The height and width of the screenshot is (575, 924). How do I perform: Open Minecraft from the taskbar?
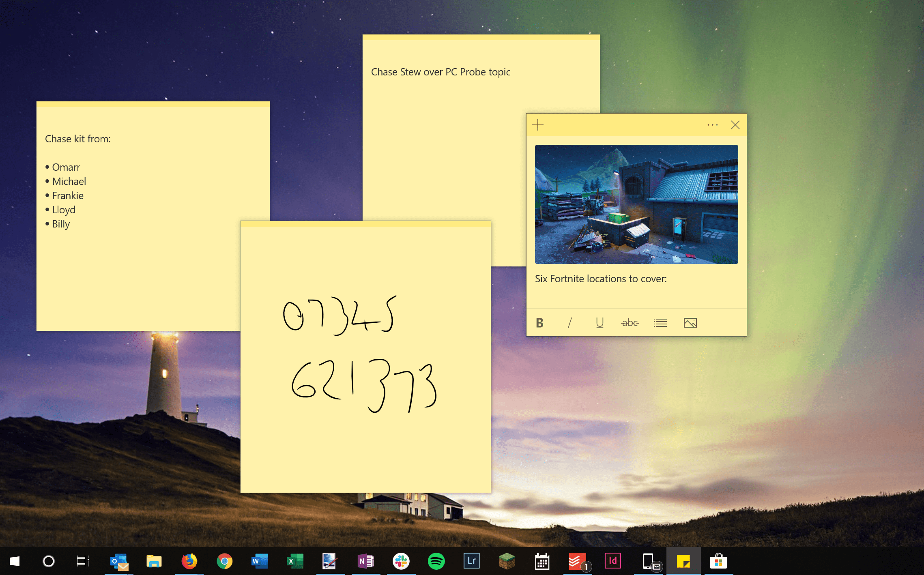506,561
